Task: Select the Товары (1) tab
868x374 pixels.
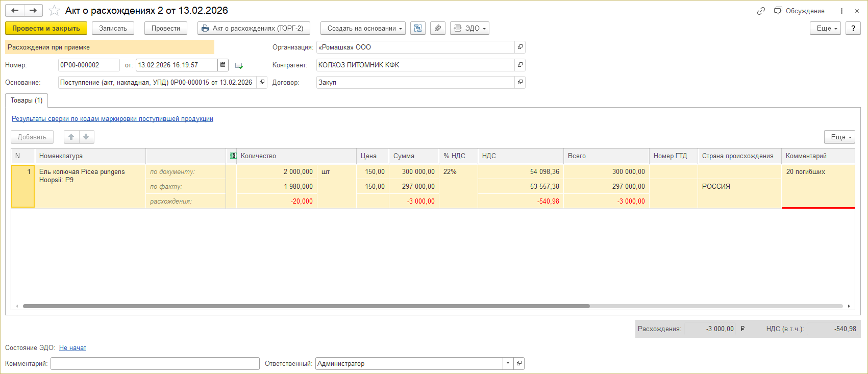Action: click(27, 101)
